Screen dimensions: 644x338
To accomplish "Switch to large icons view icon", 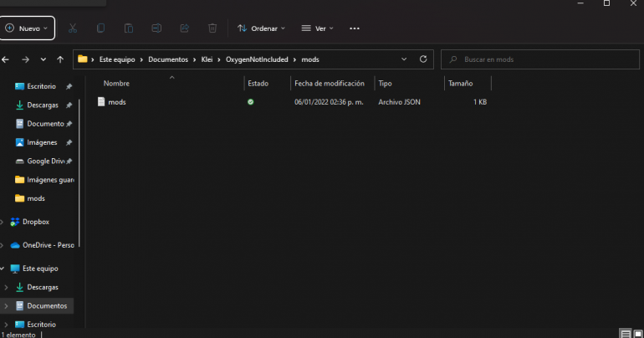I will (638, 334).
